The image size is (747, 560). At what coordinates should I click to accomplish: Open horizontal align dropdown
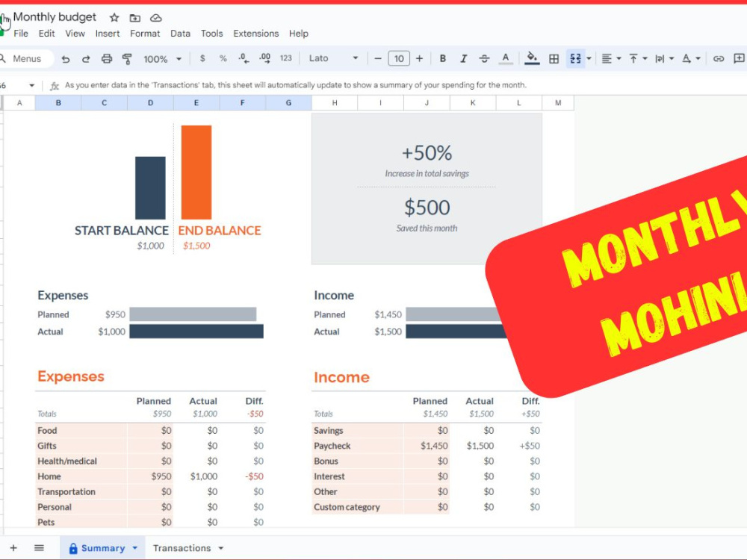(611, 58)
